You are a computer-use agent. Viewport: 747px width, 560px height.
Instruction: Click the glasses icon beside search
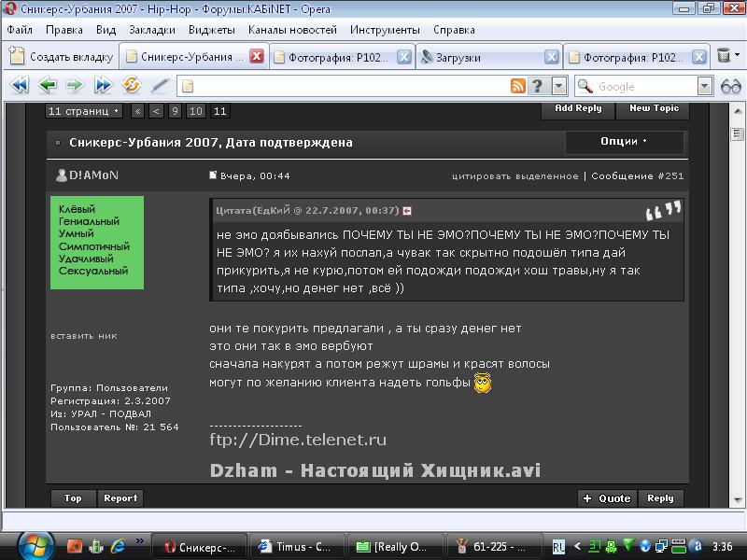pos(730,87)
